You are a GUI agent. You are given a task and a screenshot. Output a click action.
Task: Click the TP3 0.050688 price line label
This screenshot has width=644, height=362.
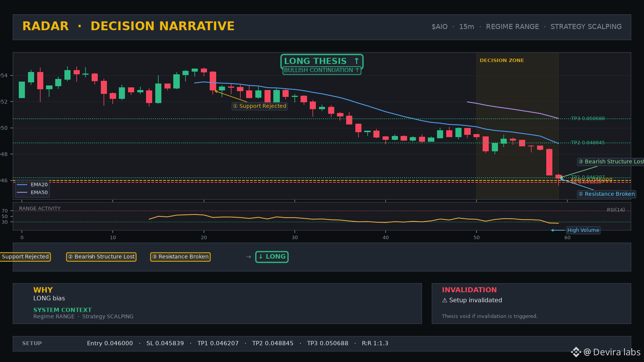[x=588, y=118]
